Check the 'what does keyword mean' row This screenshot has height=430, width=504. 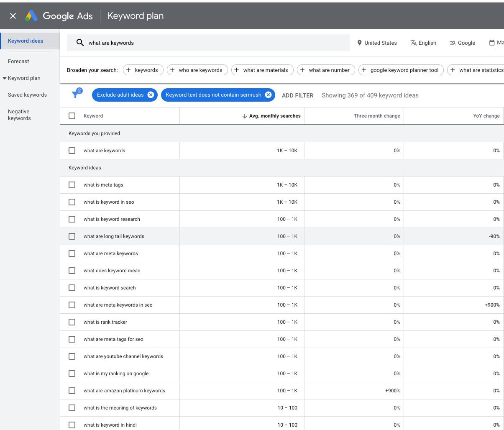pyautogui.click(x=72, y=271)
